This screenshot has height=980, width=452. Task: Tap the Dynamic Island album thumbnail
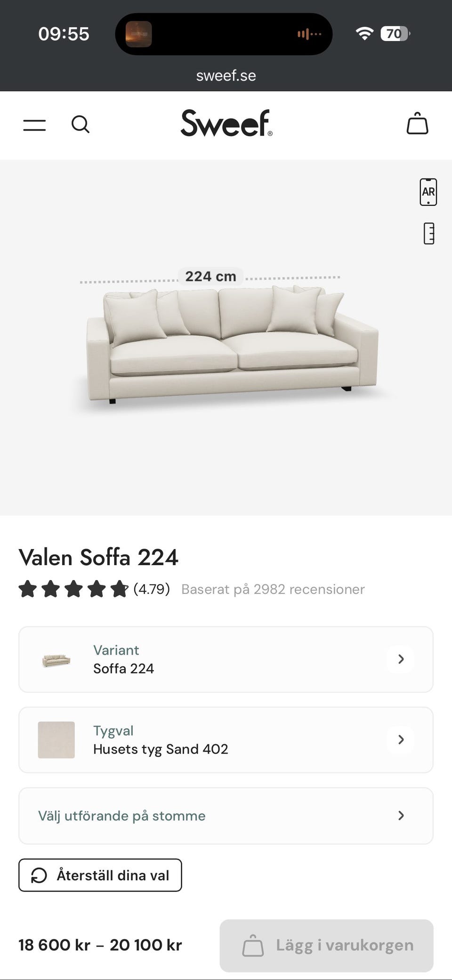[x=138, y=34]
